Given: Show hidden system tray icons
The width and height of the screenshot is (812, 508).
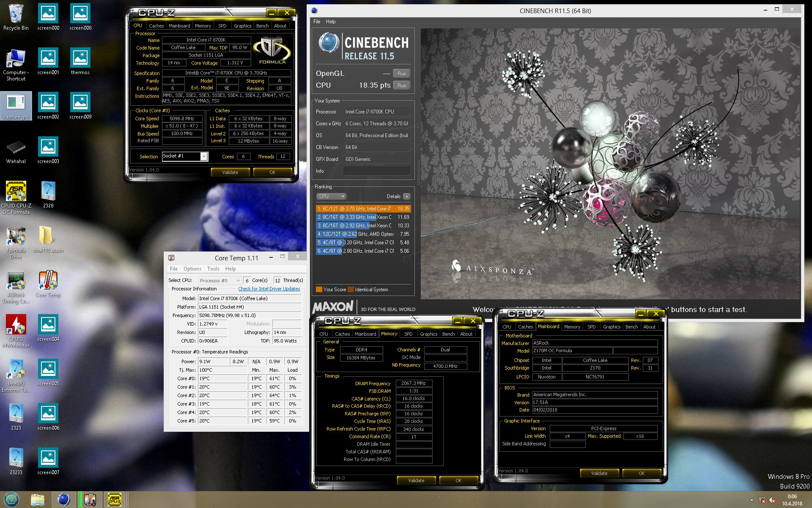Looking at the screenshot, I should [x=752, y=500].
